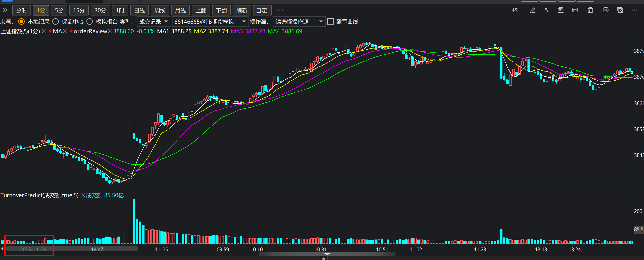
Task: Switch to the 5分 period tab
Action: click(59, 10)
